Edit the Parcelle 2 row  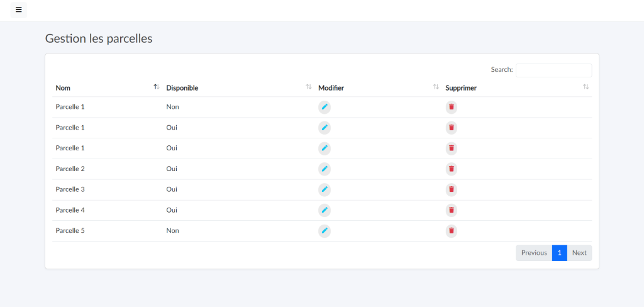325,169
